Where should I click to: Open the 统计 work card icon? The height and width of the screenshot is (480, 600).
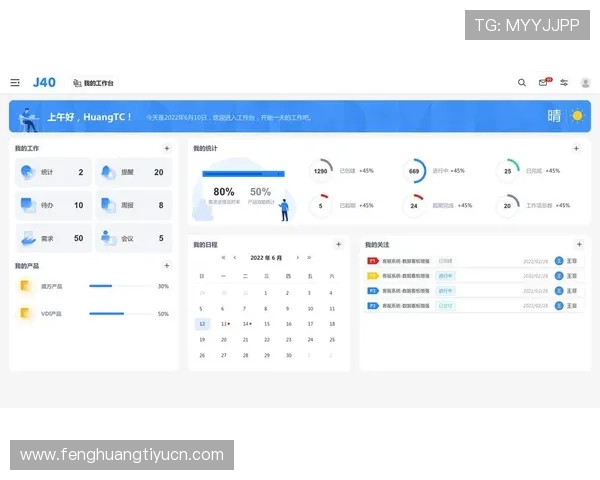[27, 172]
